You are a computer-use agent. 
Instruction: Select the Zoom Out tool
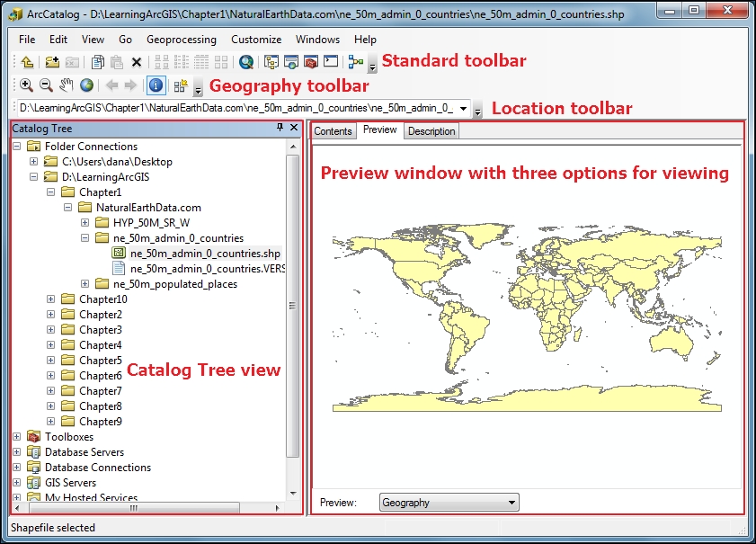pyautogui.click(x=46, y=85)
